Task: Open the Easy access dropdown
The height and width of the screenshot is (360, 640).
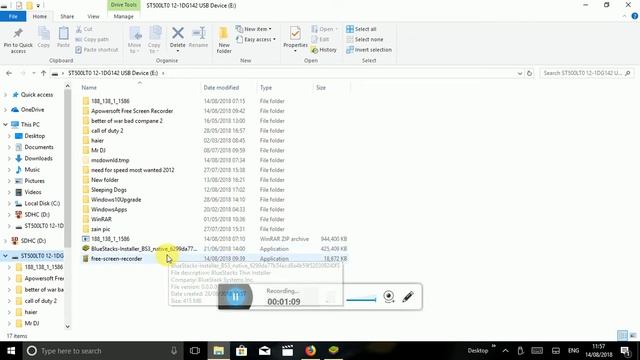Action: [256, 39]
